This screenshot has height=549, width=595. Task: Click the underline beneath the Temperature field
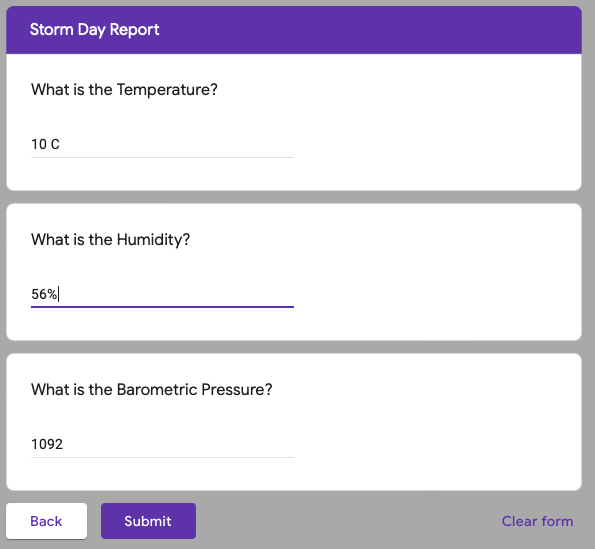(162, 157)
